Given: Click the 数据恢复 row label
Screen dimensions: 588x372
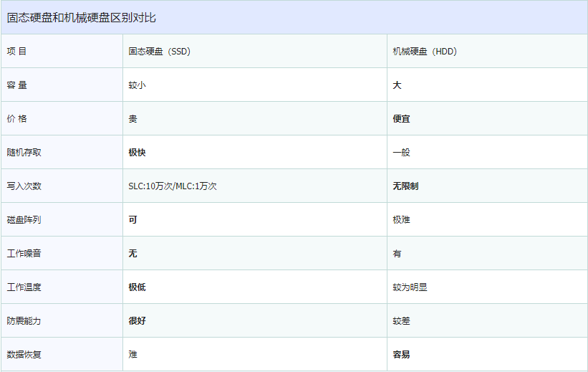Looking at the screenshot, I should click(x=24, y=355).
